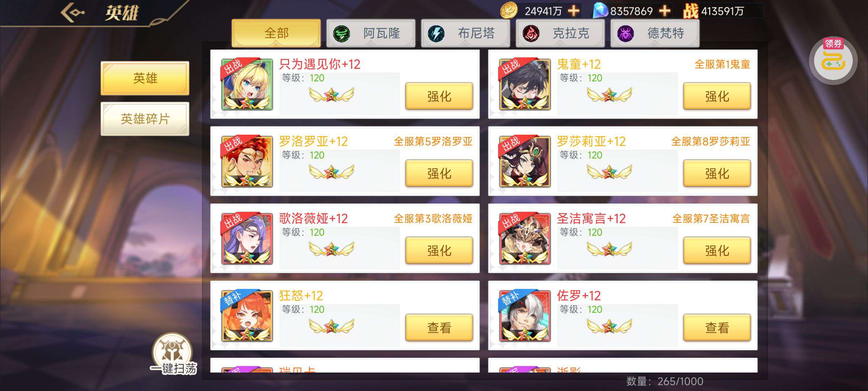Select the 英雄 side menu button
868x391 pixels.
pyautogui.click(x=145, y=78)
